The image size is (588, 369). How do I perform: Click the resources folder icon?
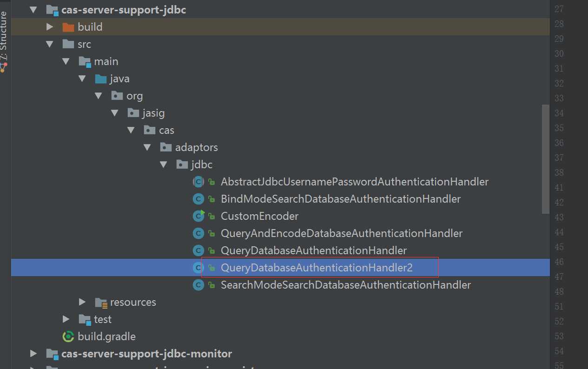coord(101,303)
